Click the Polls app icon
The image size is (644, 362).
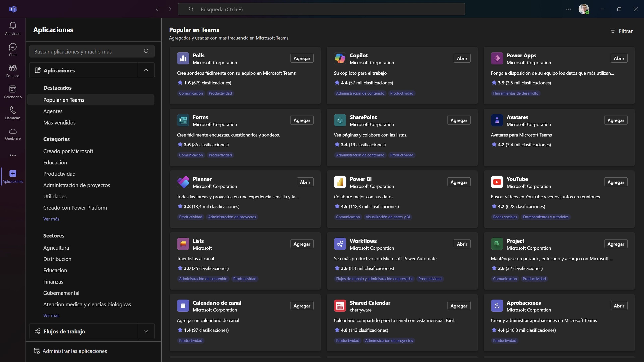[183, 58]
